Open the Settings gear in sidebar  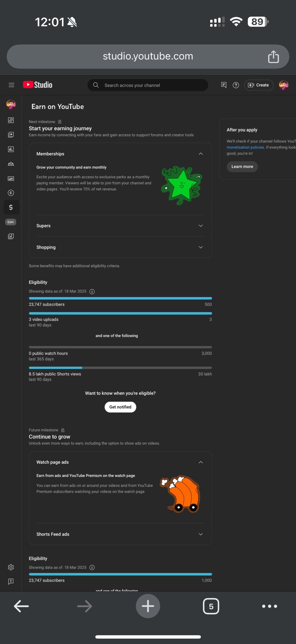click(11, 567)
